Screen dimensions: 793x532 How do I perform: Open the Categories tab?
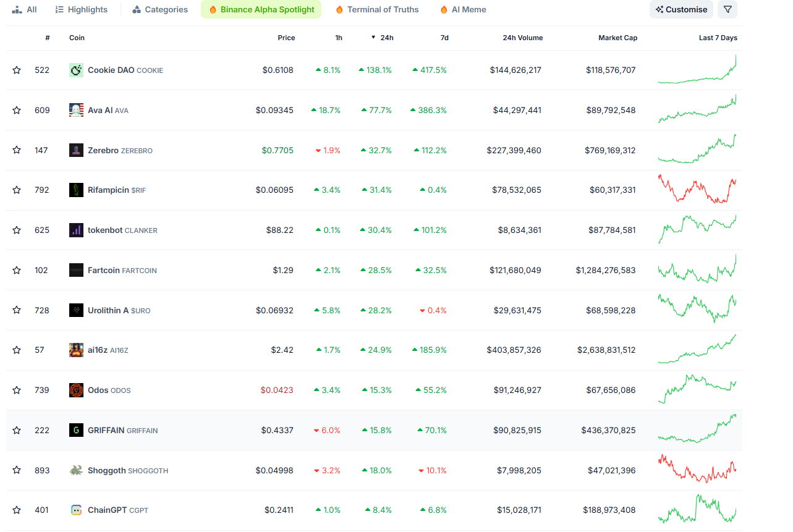coord(160,9)
